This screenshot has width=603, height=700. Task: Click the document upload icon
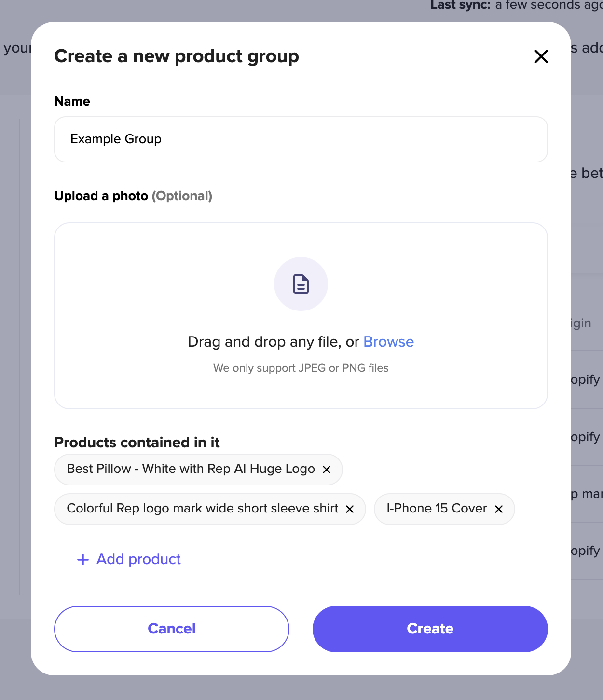coord(301,284)
